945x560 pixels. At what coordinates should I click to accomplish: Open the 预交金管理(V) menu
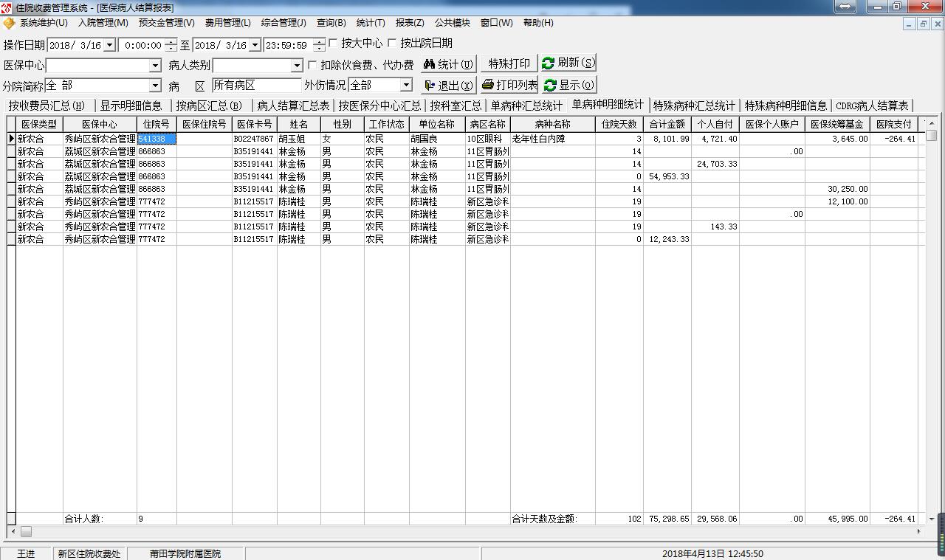(167, 23)
